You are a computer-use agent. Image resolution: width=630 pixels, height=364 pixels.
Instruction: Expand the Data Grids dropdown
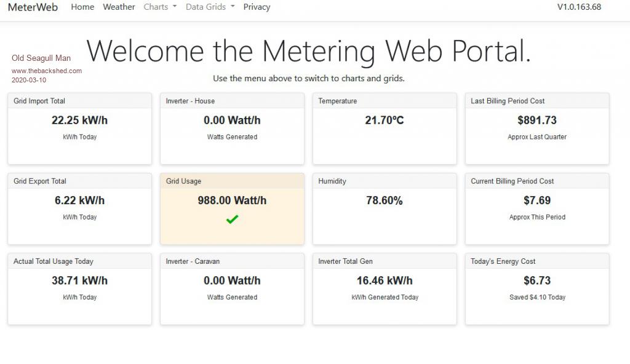[210, 7]
